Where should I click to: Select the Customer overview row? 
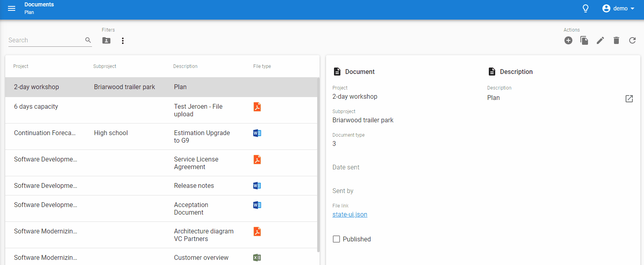point(161,257)
